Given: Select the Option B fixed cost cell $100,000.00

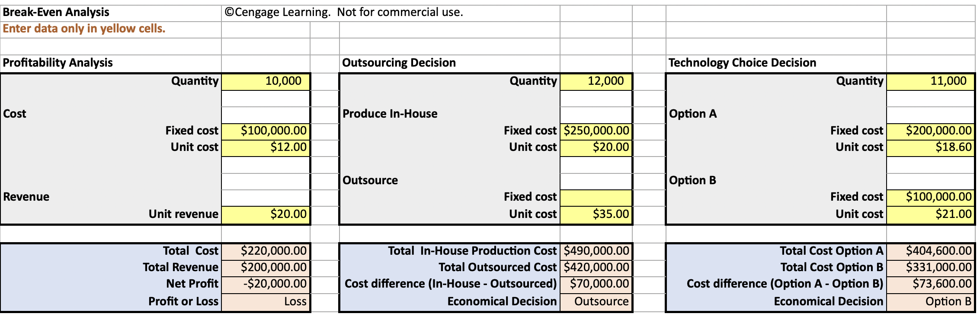Looking at the screenshot, I should click(x=930, y=198).
